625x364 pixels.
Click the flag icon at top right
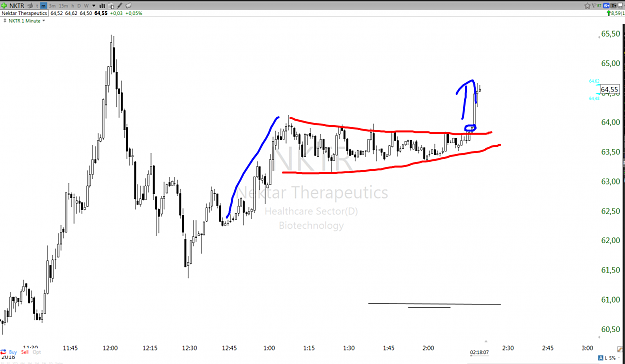coord(594,6)
